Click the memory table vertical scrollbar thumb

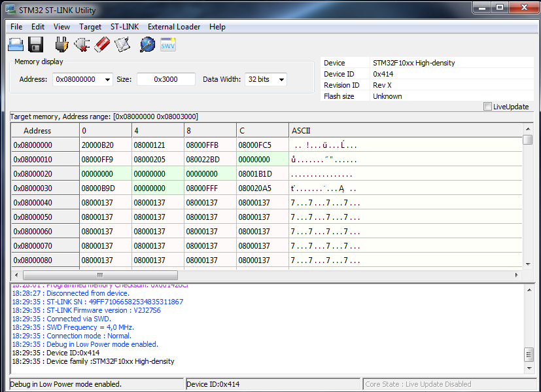(527, 140)
